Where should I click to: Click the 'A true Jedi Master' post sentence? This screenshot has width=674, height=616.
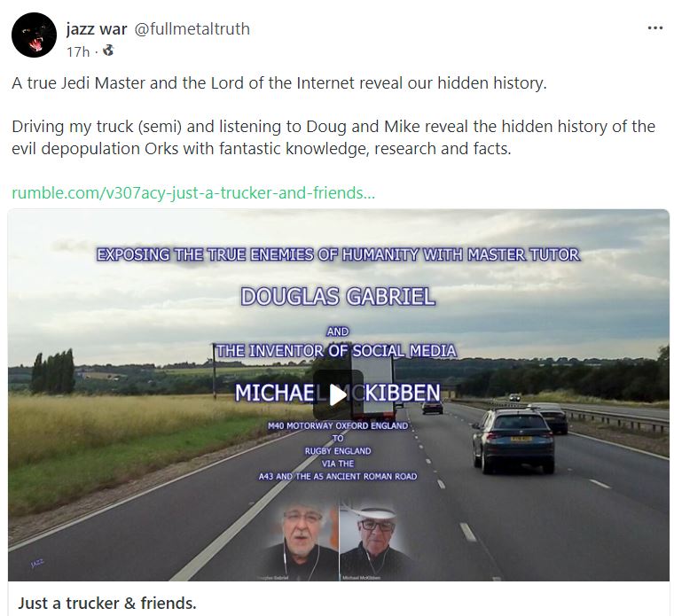pyautogui.click(x=279, y=83)
